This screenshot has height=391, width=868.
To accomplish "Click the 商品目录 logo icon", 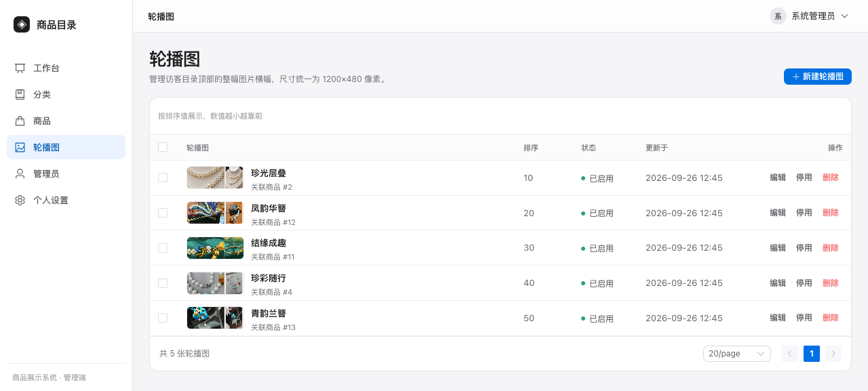I will [x=22, y=24].
